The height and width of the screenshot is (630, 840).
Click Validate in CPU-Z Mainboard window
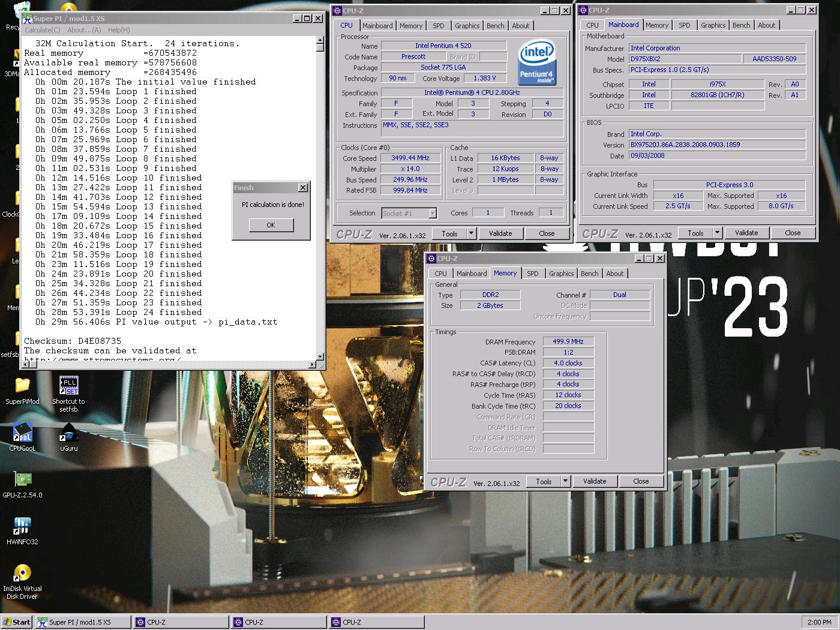[x=746, y=233]
